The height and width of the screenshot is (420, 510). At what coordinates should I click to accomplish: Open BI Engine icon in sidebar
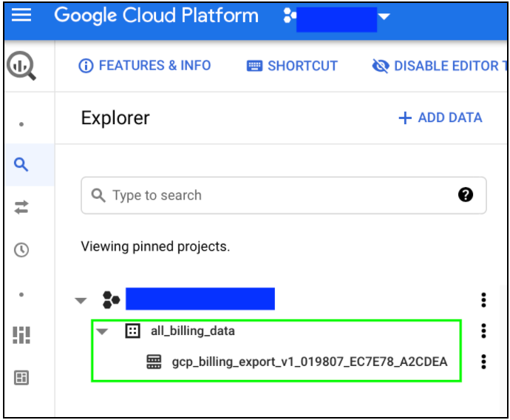pos(21,335)
